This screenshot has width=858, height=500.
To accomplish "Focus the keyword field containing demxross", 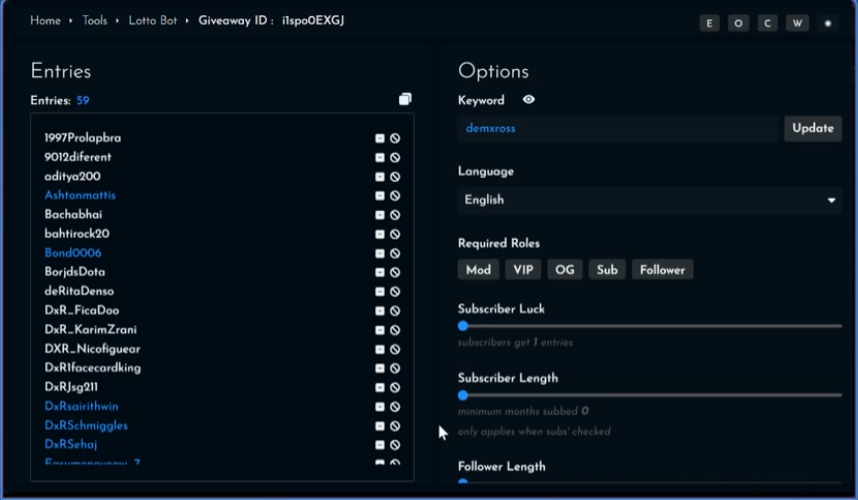I will click(x=618, y=129).
